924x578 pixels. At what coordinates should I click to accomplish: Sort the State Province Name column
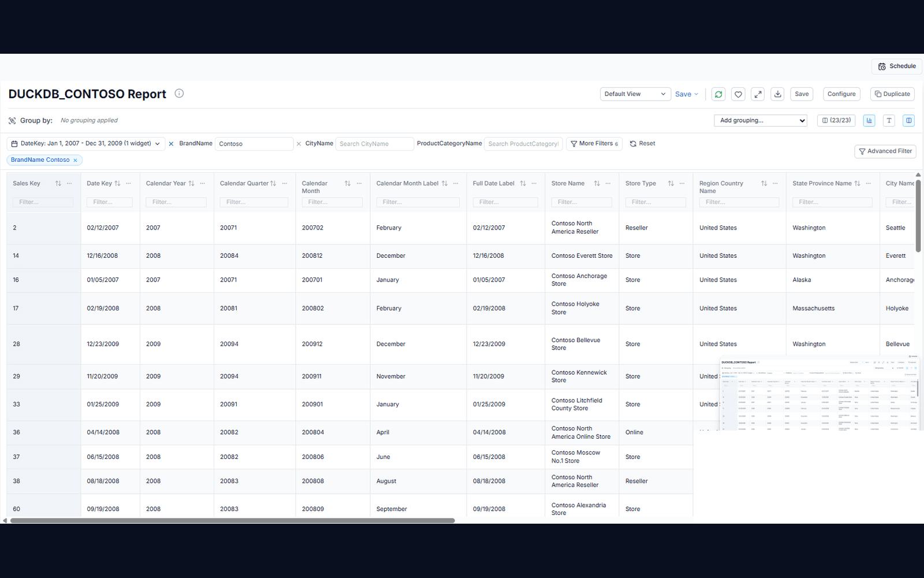click(857, 183)
